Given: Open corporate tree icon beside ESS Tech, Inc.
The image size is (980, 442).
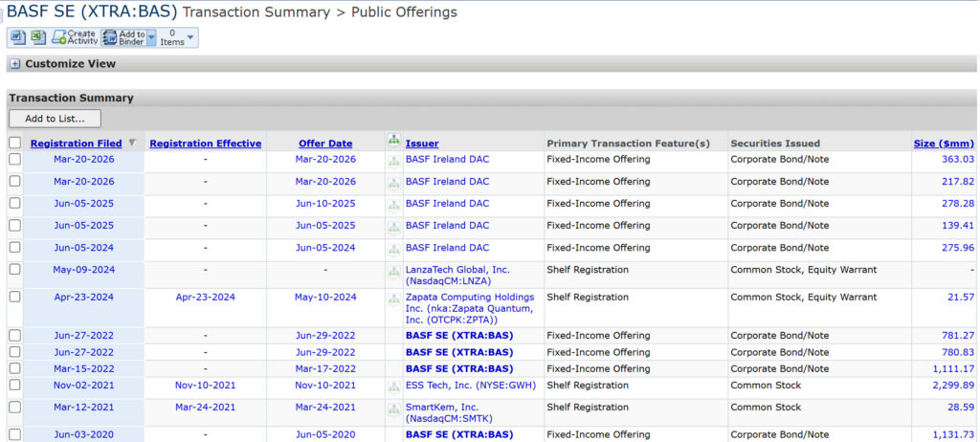Looking at the screenshot, I should [393, 387].
